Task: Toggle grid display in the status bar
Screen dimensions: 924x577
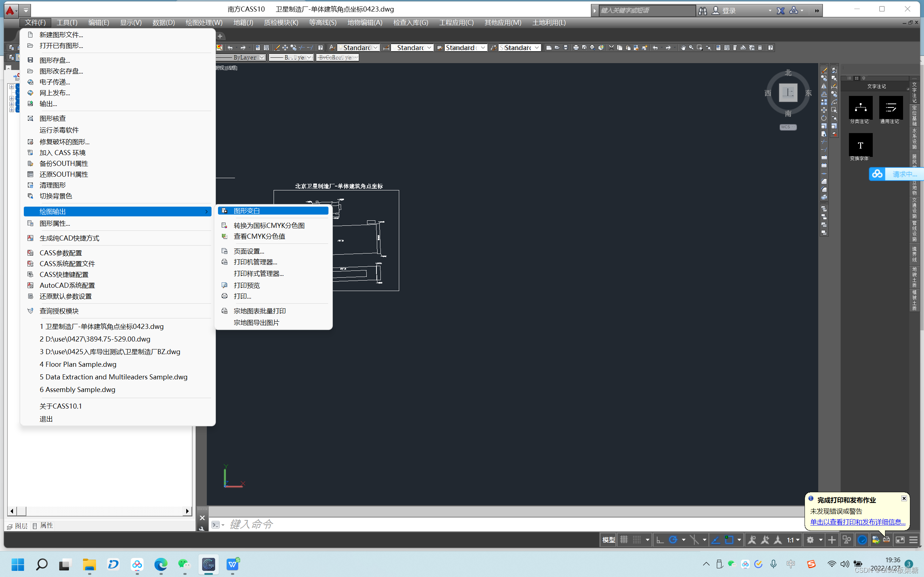Action: pos(623,539)
